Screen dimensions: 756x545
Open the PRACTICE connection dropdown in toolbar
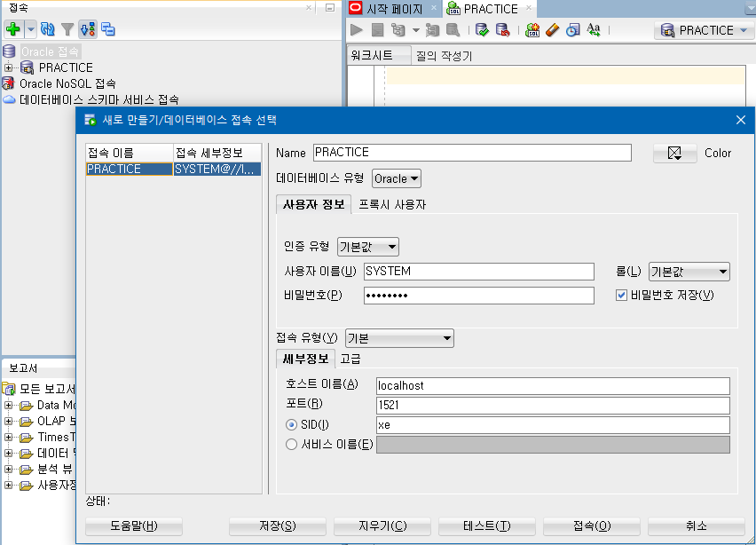704,30
